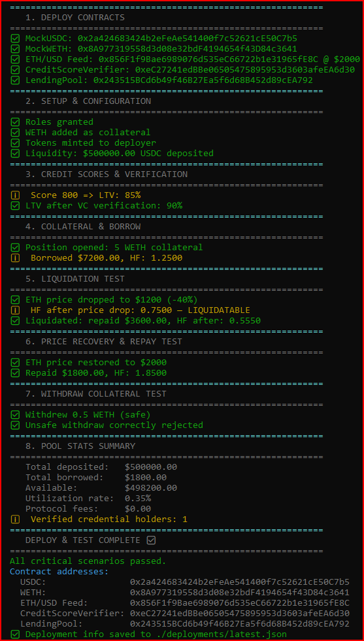Image resolution: width=364 pixels, height=641 pixels.
Task: Click the '7. WITHDRAW COLLATERAL TEST' heading
Action: 95,394
